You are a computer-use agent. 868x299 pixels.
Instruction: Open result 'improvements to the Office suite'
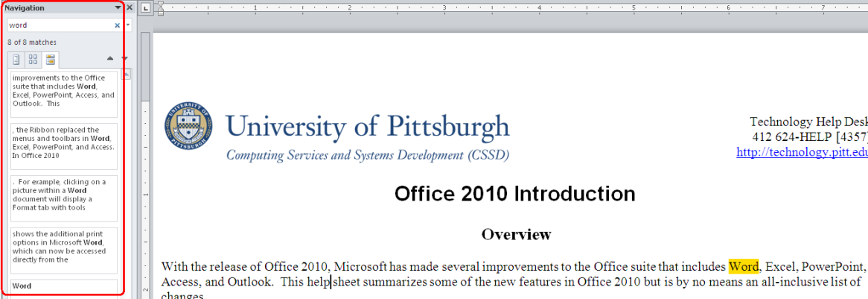[x=64, y=94]
